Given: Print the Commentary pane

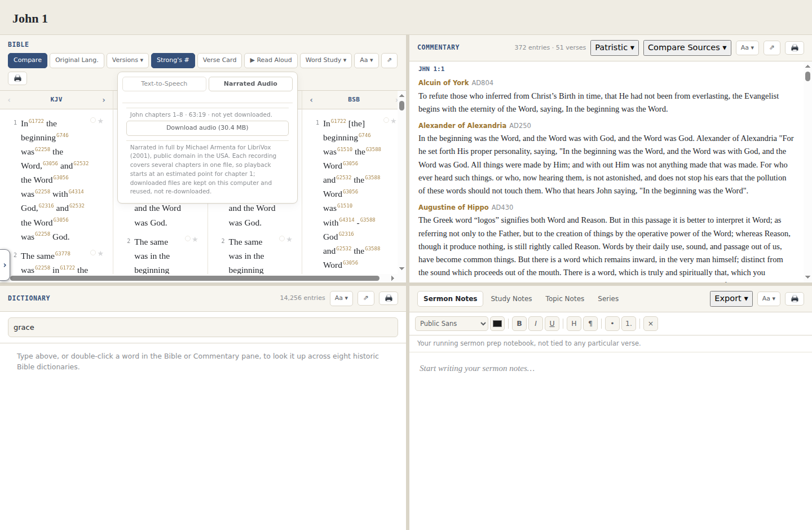Looking at the screenshot, I should [x=795, y=48].
